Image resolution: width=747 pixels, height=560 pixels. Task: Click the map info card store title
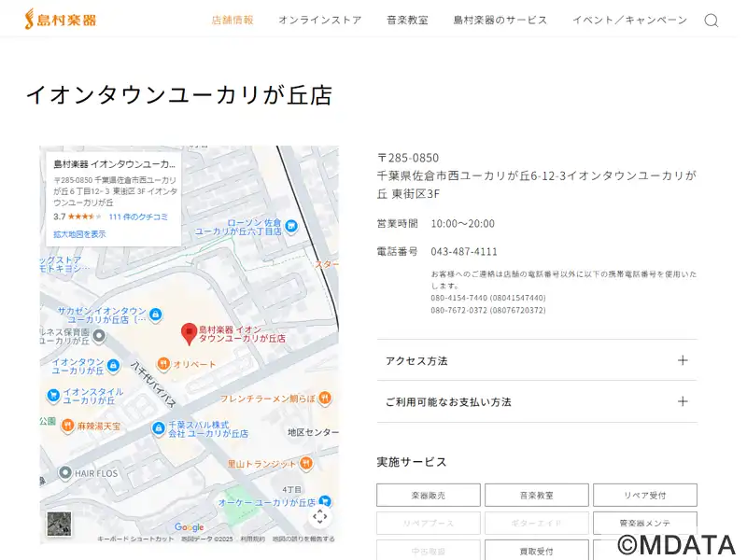click(114, 164)
